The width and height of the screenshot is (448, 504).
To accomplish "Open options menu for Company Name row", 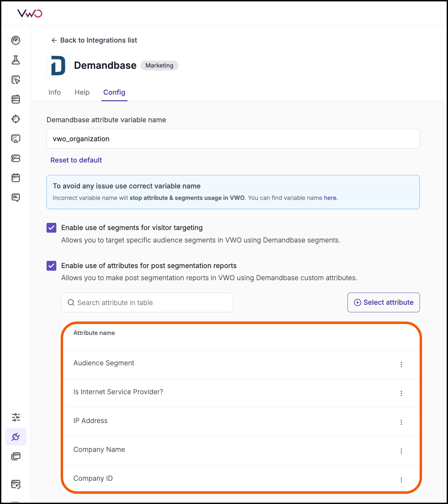I will [401, 451].
